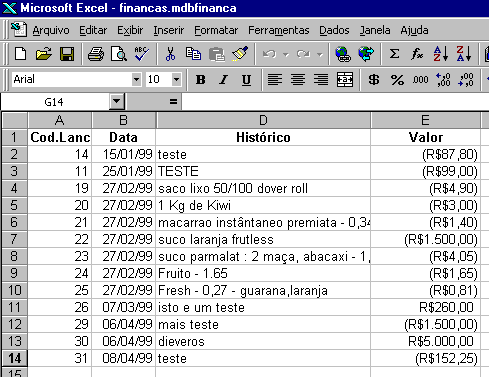Expand the Name Box G14 dropdown
Image resolution: width=489 pixels, height=377 pixels.
pyautogui.click(x=117, y=101)
